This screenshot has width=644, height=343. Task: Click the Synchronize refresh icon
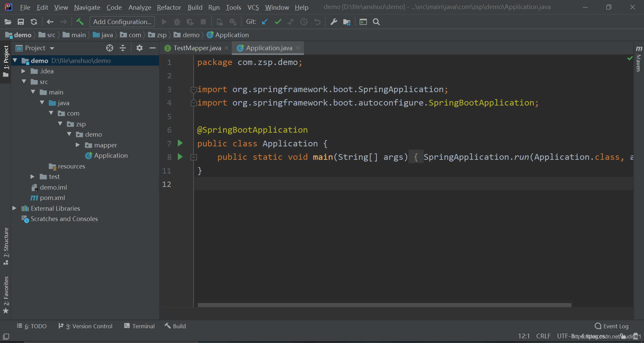coord(34,22)
